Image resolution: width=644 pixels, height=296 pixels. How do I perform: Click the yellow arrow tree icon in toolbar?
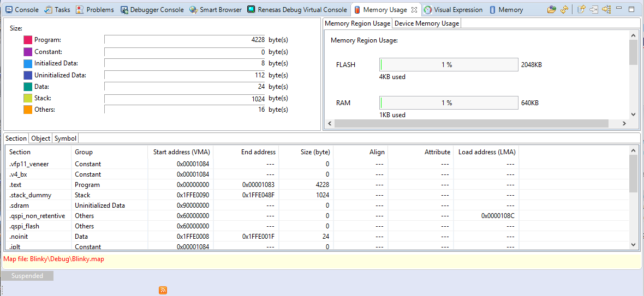tap(606, 9)
